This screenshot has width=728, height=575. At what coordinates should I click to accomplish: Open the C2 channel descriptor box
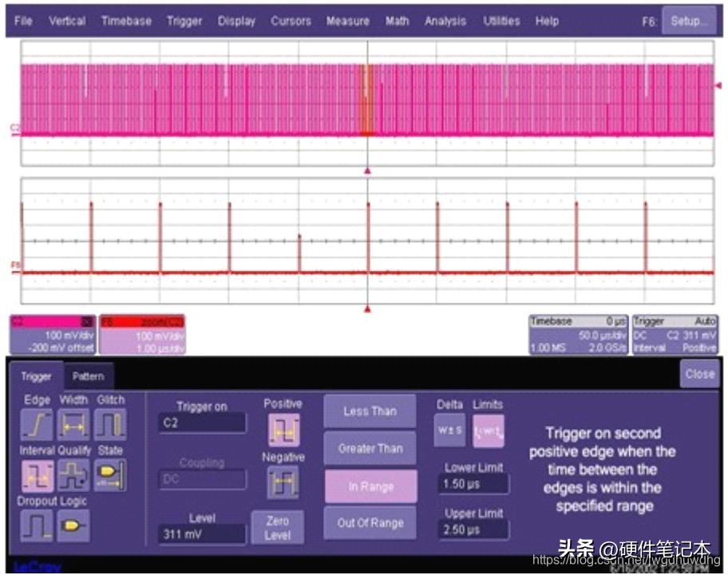click(53, 335)
